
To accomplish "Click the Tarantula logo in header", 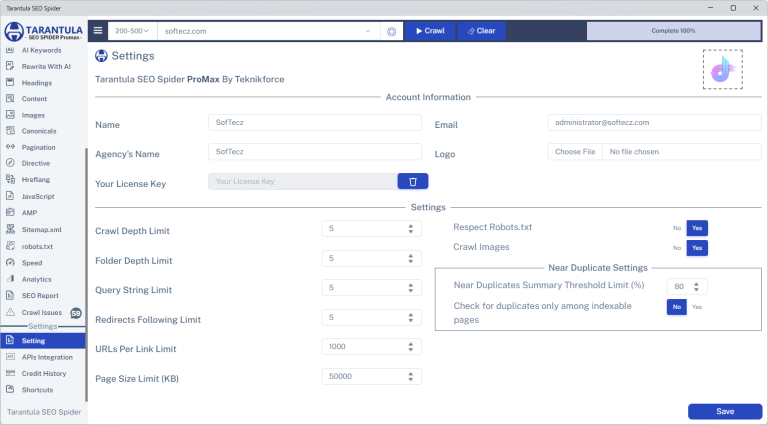I will 44,31.
